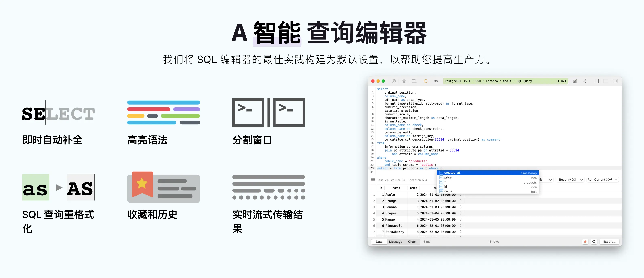
Task: Click the Export... button
Action: [x=609, y=241]
